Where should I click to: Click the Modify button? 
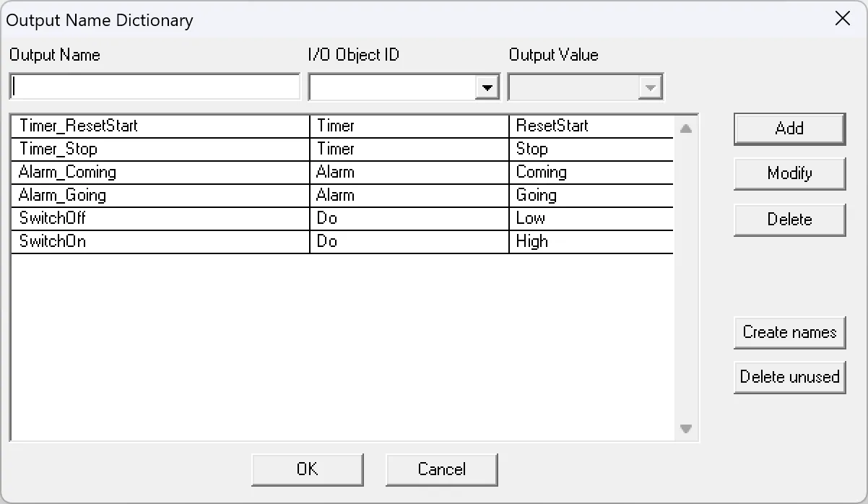pos(789,173)
